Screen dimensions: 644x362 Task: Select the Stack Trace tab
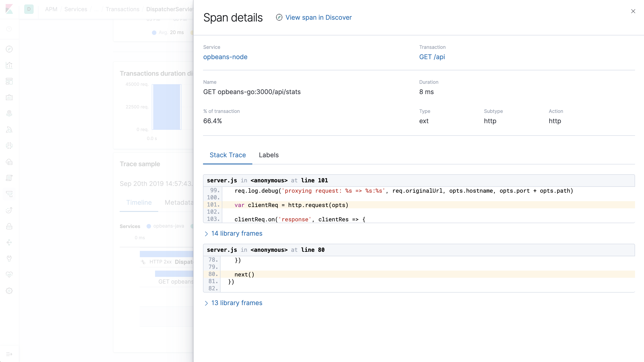point(228,155)
